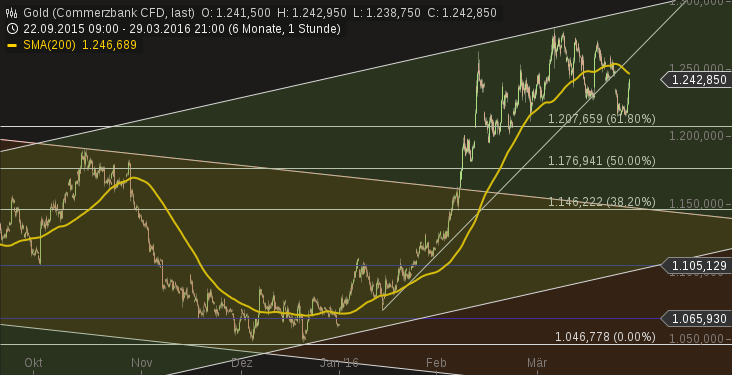Click the SMA(200) 1.246,689 legend label

pos(80,45)
